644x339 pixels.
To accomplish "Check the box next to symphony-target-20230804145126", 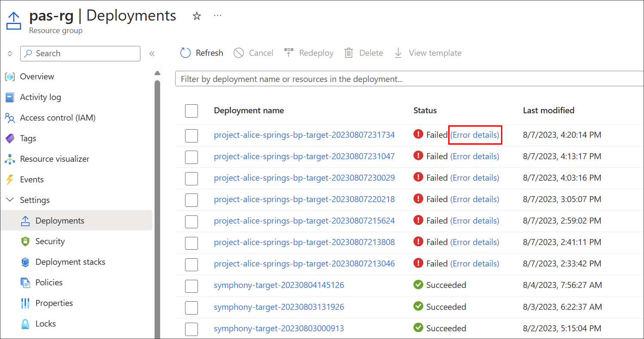I will tap(191, 286).
